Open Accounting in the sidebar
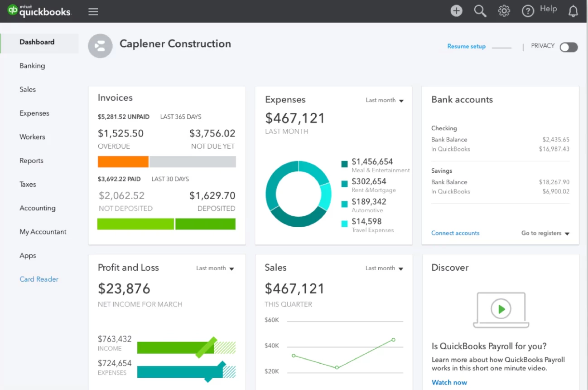Image resolution: width=588 pixels, height=390 pixels. tap(38, 208)
